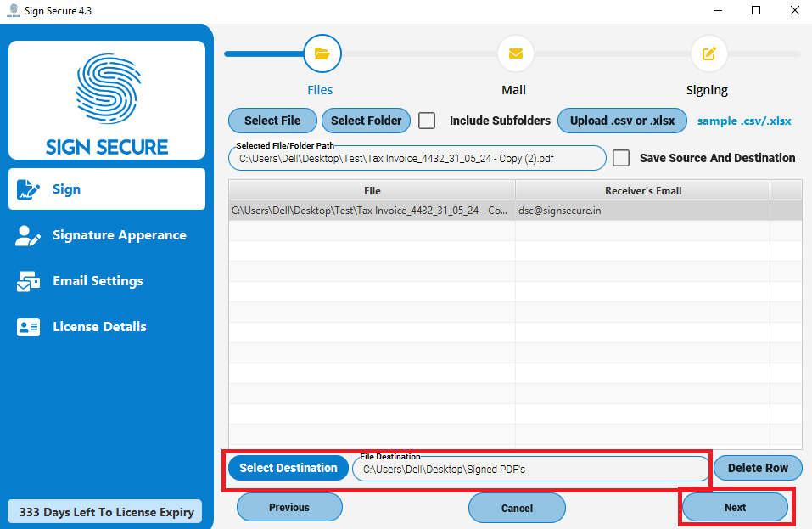
Task: Go back with the Previous button
Action: click(x=289, y=507)
